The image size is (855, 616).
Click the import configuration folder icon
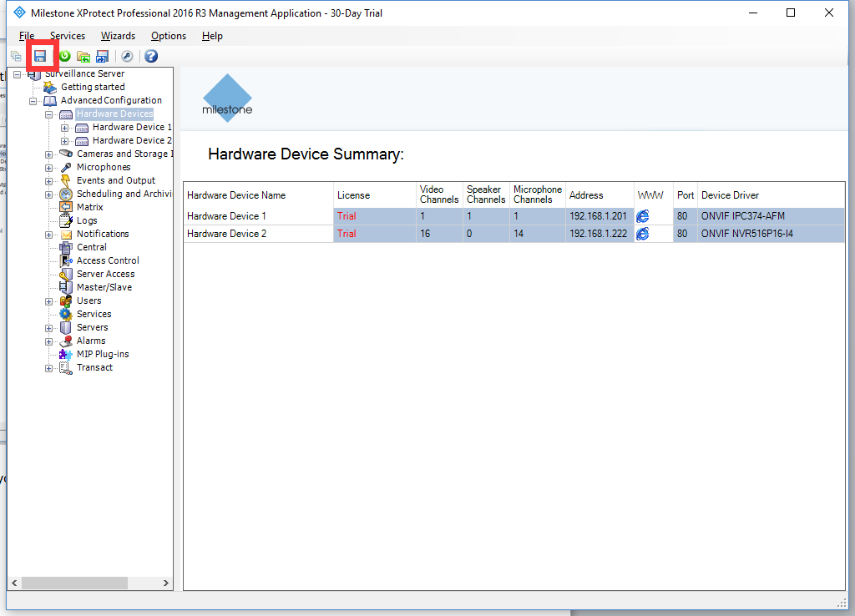coord(83,56)
